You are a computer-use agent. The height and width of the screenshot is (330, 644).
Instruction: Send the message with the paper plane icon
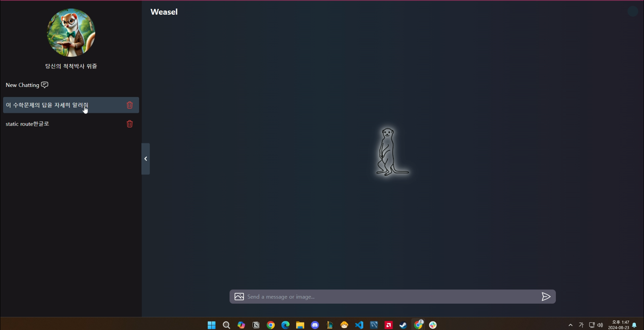(x=546, y=297)
